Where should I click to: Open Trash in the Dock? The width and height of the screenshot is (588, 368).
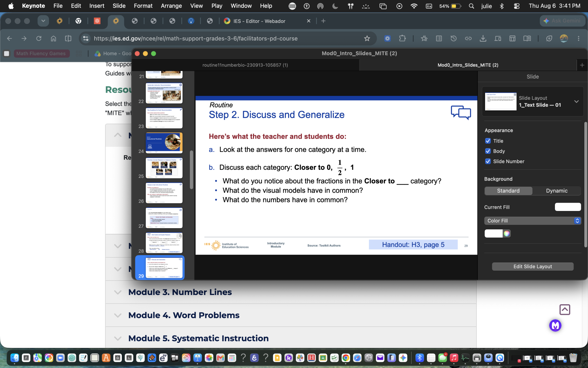573,358
